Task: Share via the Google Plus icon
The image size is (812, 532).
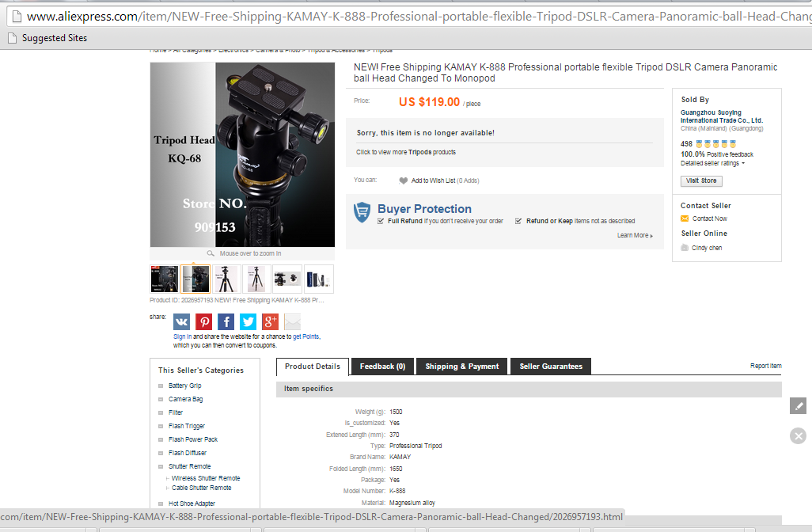Action: (x=271, y=321)
